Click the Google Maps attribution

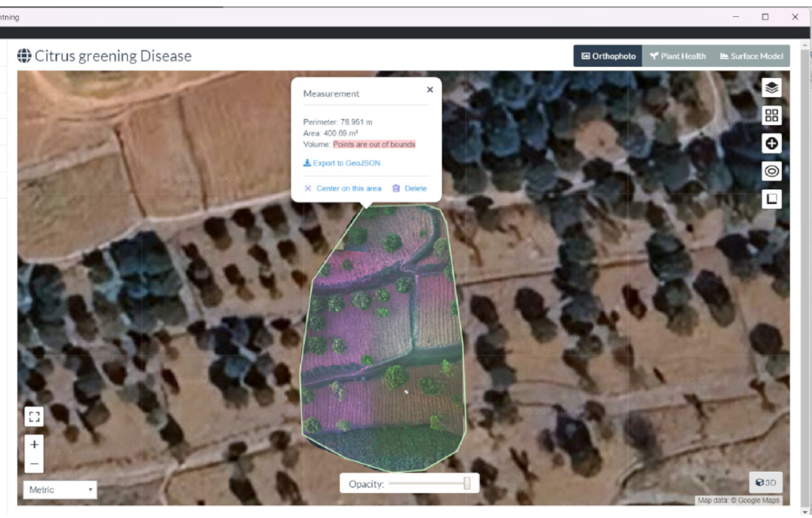pos(739,500)
